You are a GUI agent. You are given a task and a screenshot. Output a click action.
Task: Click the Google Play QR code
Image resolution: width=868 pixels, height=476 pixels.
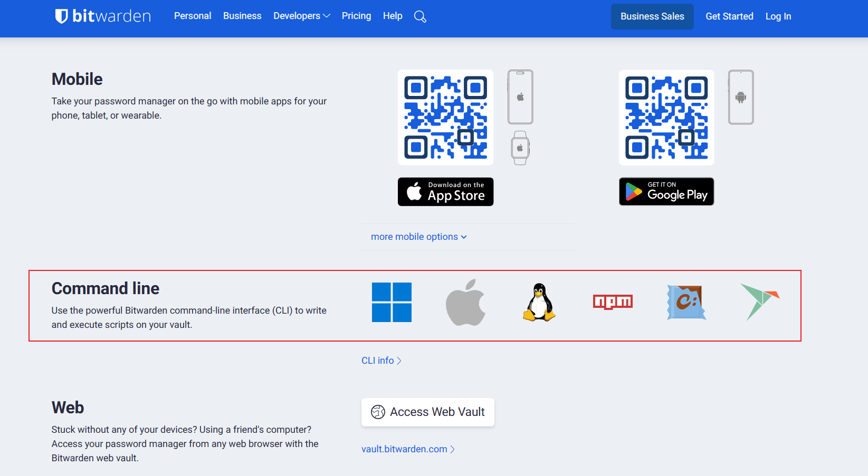coord(666,118)
